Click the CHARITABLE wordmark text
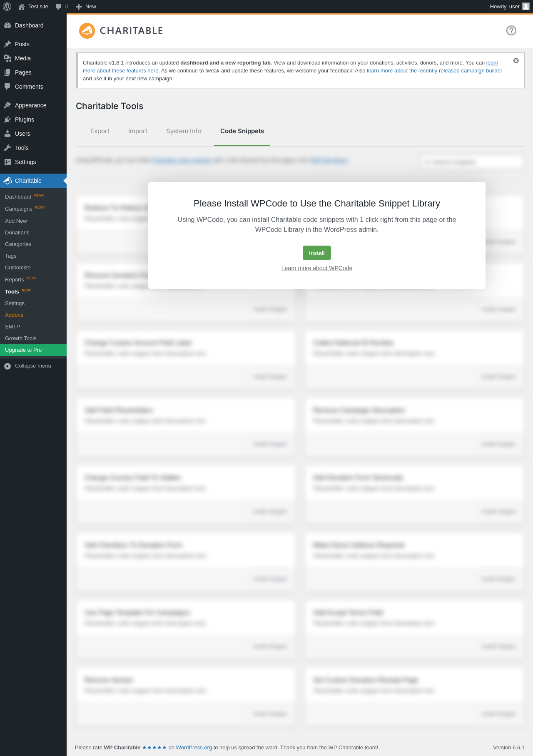Screen dimensions: 533x756 pyautogui.click(x=131, y=31)
